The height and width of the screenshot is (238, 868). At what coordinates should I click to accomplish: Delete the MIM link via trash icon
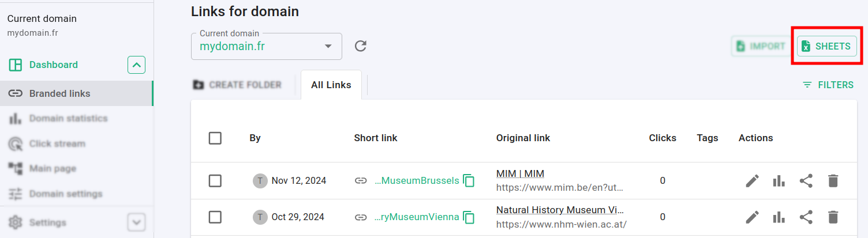(832, 181)
